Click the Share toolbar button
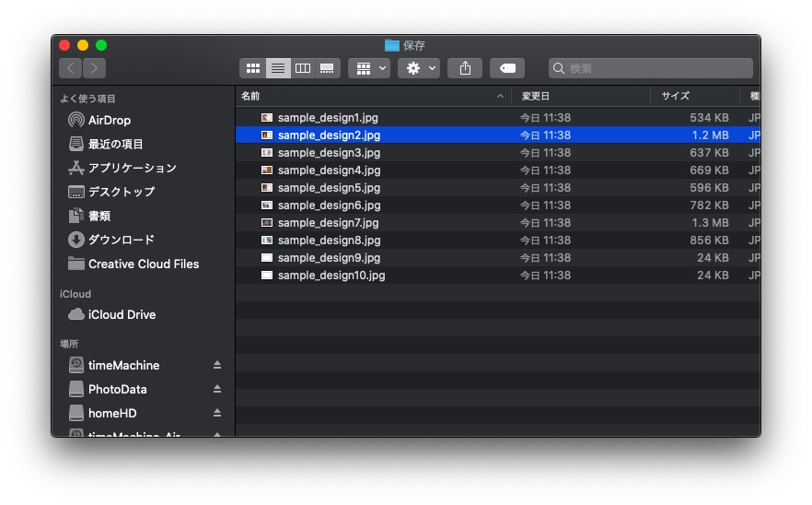812x505 pixels. tap(465, 68)
